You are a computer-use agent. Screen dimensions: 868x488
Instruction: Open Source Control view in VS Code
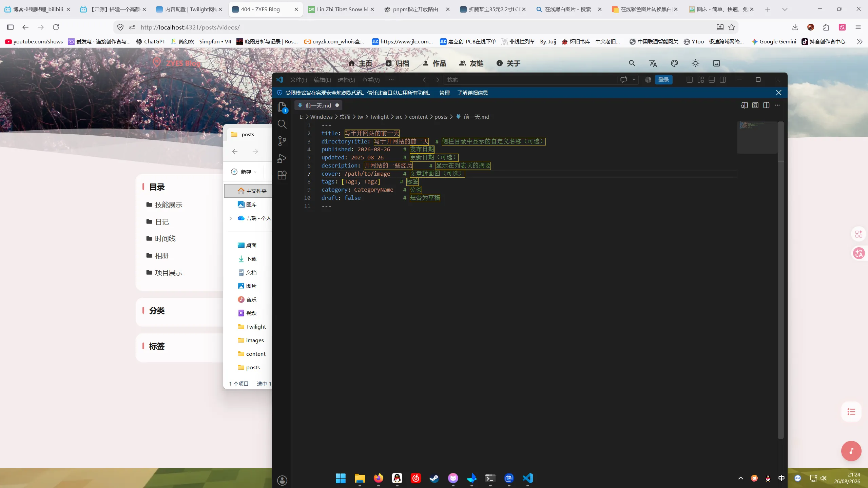(x=282, y=141)
